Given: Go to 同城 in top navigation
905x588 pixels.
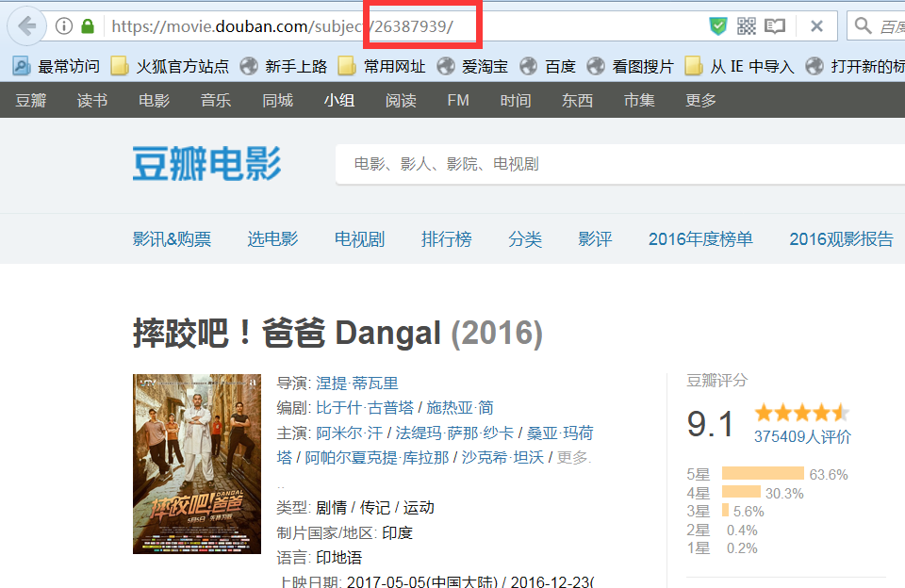Looking at the screenshot, I should pos(277,101).
